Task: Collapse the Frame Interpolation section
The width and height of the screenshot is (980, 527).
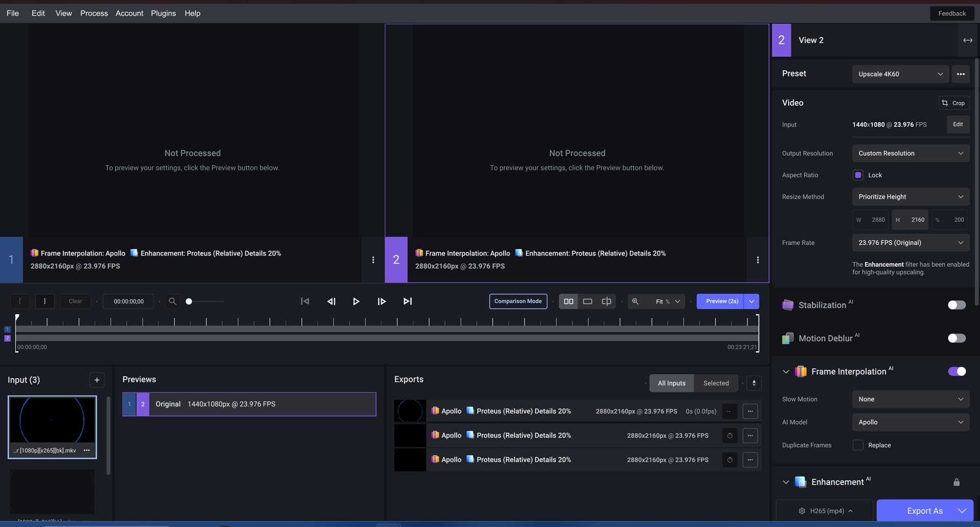Action: pyautogui.click(x=786, y=371)
